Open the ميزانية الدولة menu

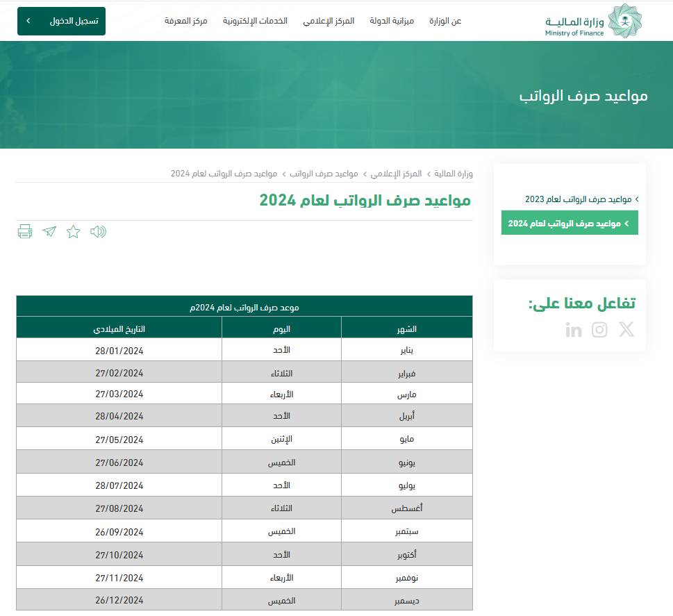tap(398, 21)
